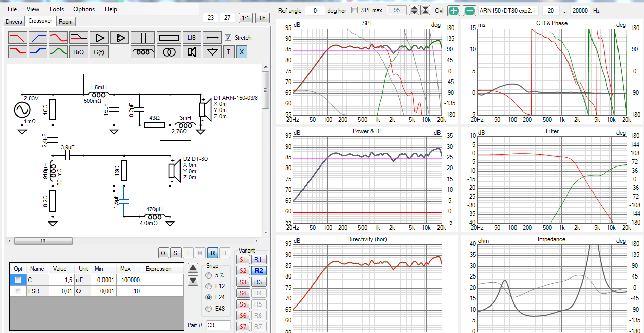
Task: Add the red all-pass S-curve block
Action: coord(58,37)
